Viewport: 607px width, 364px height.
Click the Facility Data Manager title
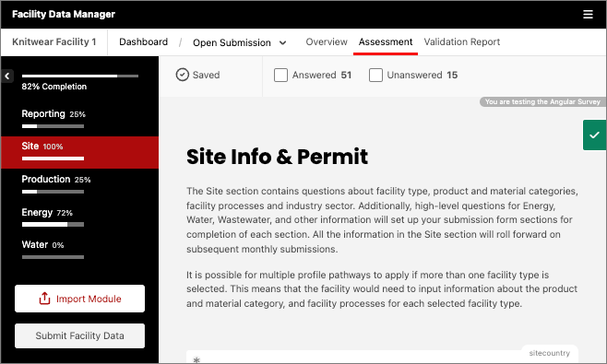pos(64,15)
